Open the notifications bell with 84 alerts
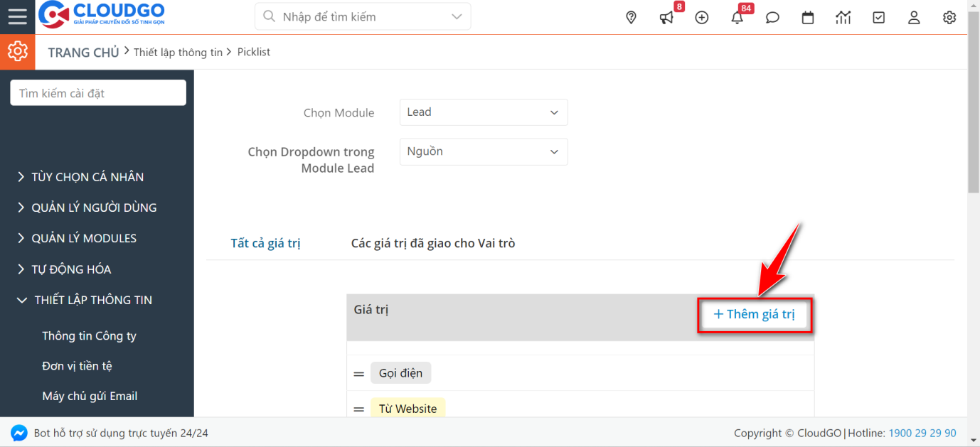Screen dimensions: 980x447 [x=737, y=17]
